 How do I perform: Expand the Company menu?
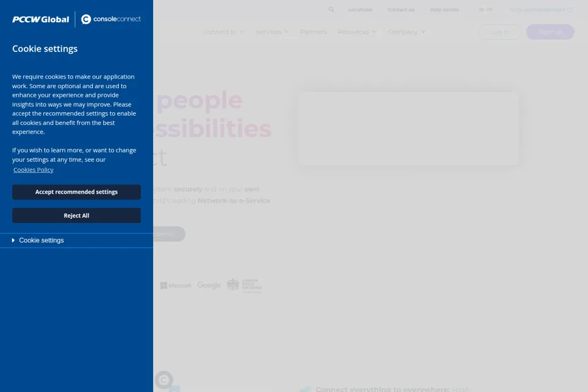(407, 32)
